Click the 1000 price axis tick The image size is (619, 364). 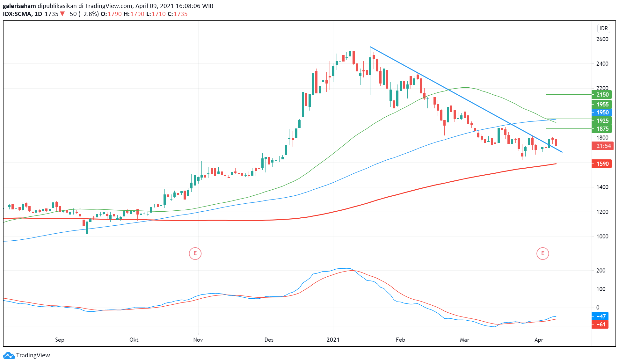point(602,237)
